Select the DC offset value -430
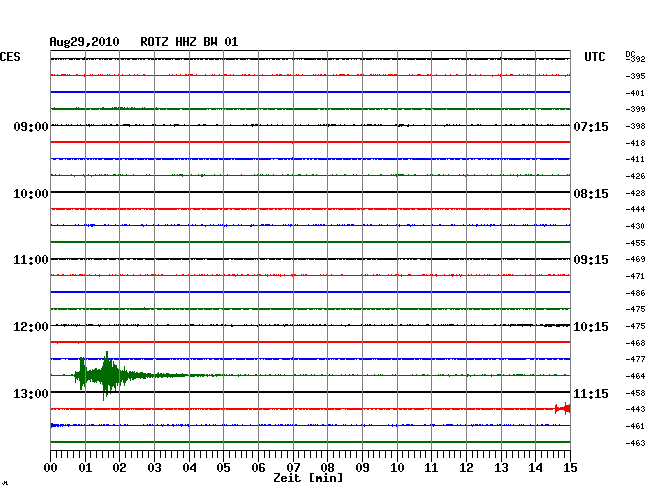The height and width of the screenshot is (494, 650). tap(635, 226)
